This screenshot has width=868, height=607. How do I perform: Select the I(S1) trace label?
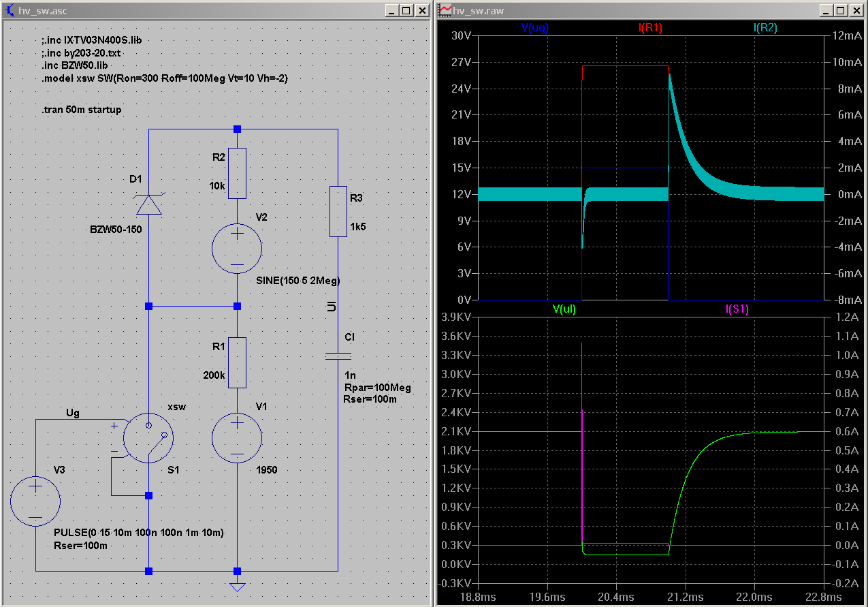click(x=737, y=309)
